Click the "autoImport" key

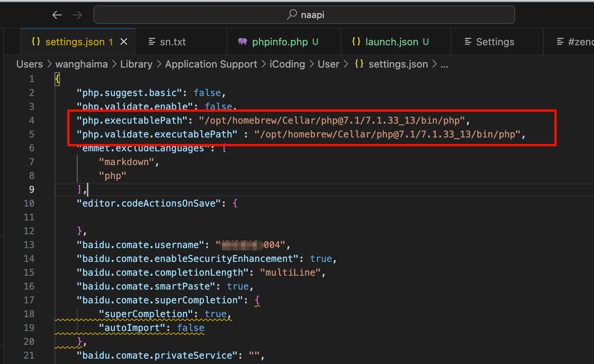click(x=132, y=328)
